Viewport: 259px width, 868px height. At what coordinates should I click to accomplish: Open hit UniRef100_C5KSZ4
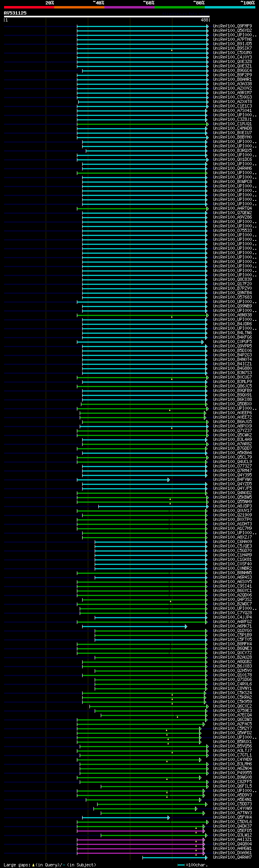point(232,693)
